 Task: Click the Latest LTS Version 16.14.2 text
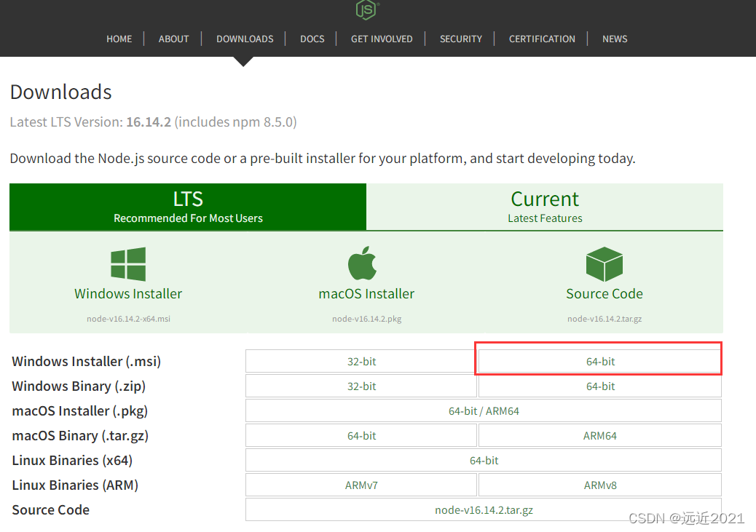(154, 122)
